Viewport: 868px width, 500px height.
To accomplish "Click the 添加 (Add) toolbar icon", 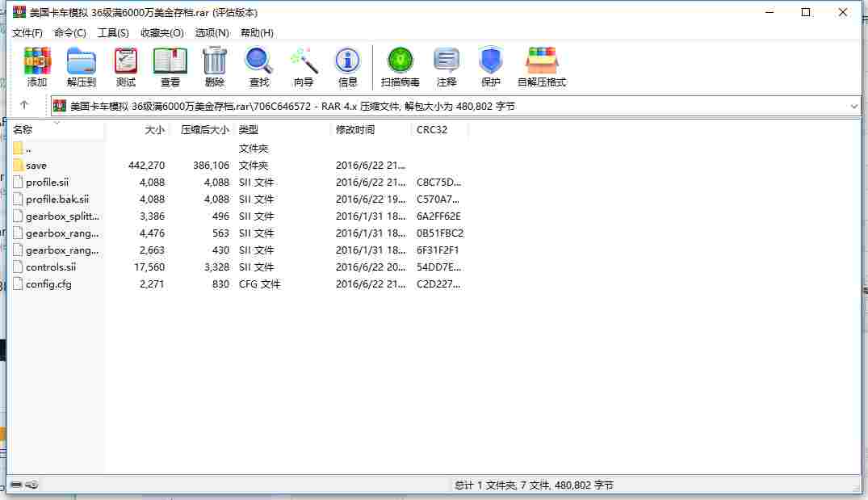I will point(37,61).
